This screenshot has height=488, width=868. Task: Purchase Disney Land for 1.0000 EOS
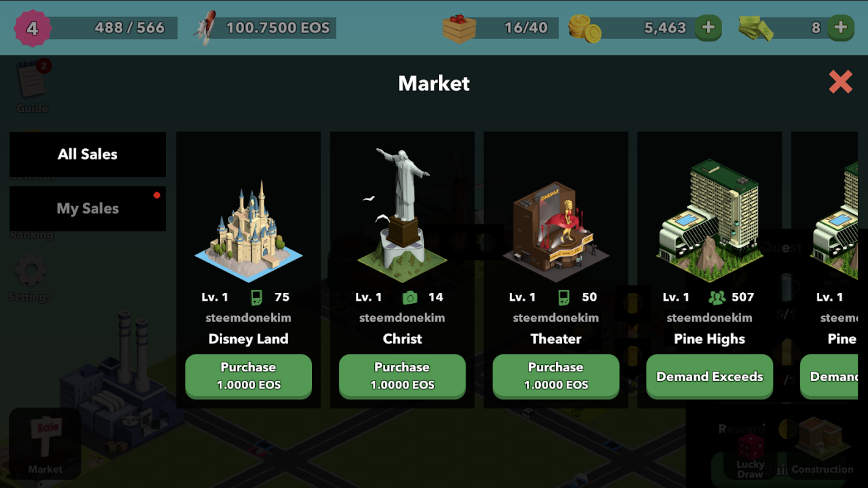[x=248, y=376]
